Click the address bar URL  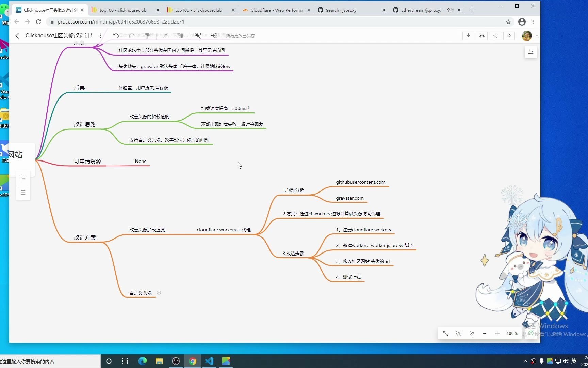pyautogui.click(x=121, y=22)
